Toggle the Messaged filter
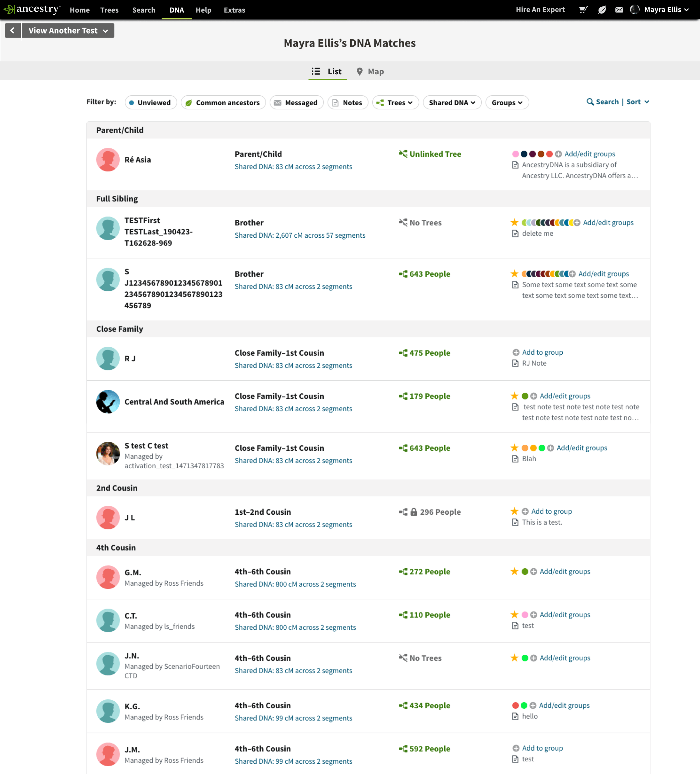700x778 pixels. coord(296,103)
